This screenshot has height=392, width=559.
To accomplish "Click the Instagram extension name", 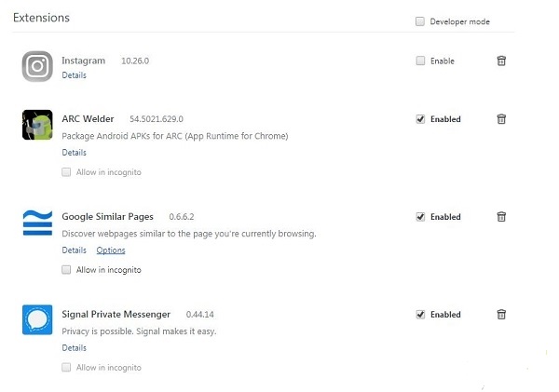I will tap(84, 61).
